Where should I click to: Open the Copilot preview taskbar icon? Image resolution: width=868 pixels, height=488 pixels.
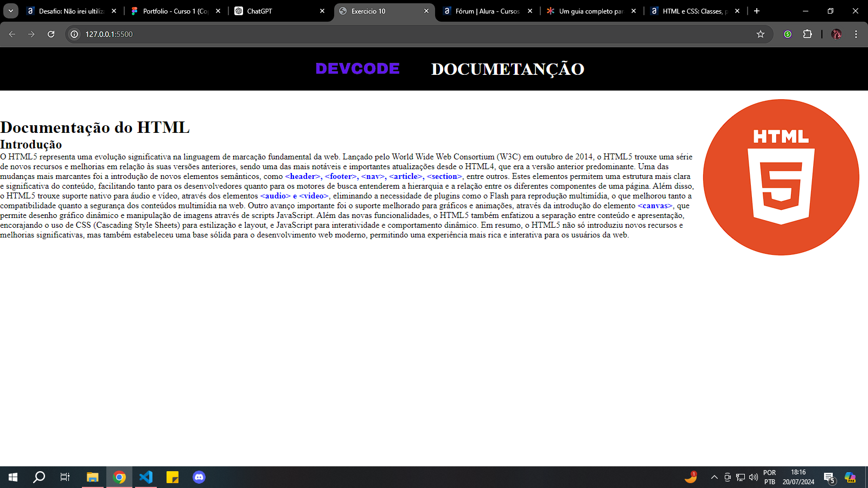coord(850,478)
